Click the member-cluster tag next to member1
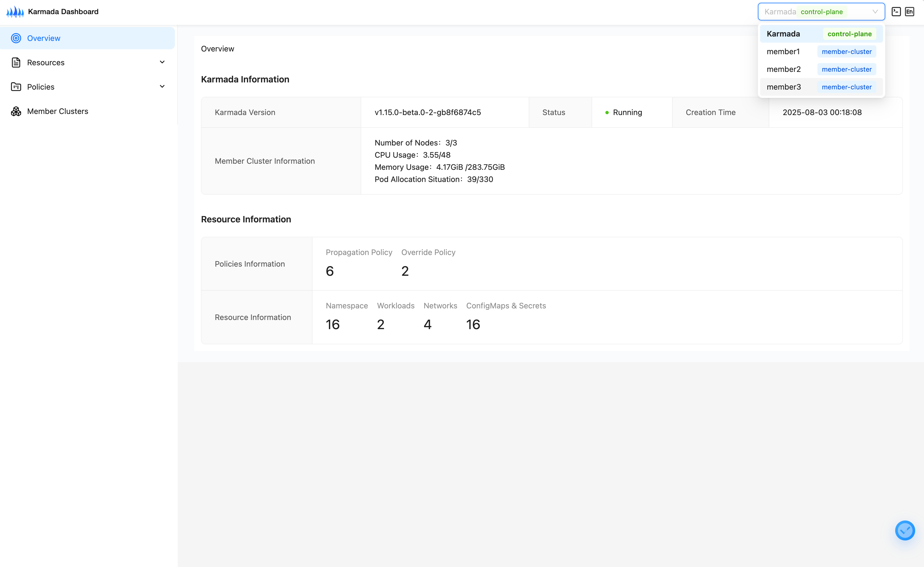Screen dimensions: 924x567 point(847,51)
